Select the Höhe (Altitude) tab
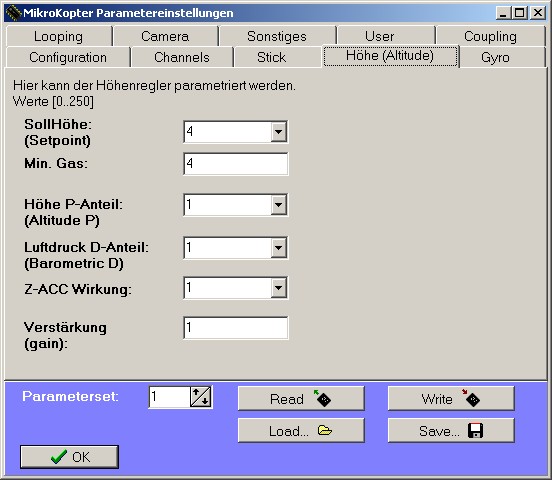 (390, 56)
